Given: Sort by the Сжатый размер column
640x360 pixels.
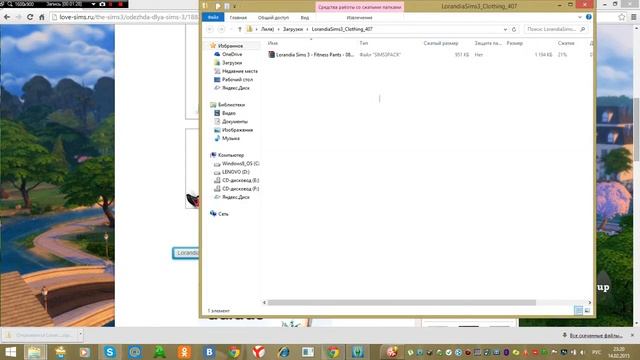Looking at the screenshot, I should click(x=441, y=43).
